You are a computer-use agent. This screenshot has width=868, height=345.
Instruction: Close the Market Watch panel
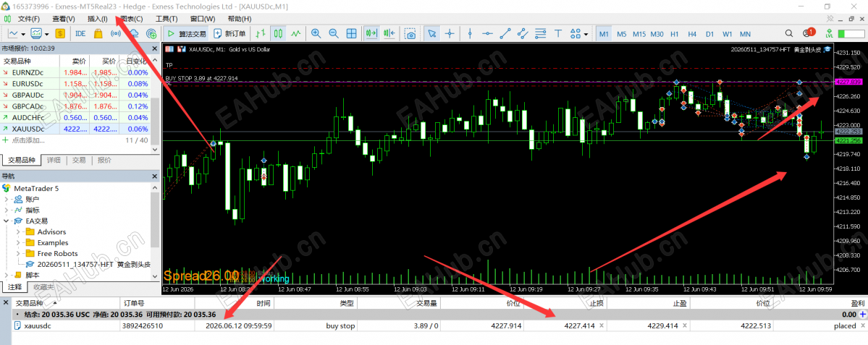pos(155,48)
